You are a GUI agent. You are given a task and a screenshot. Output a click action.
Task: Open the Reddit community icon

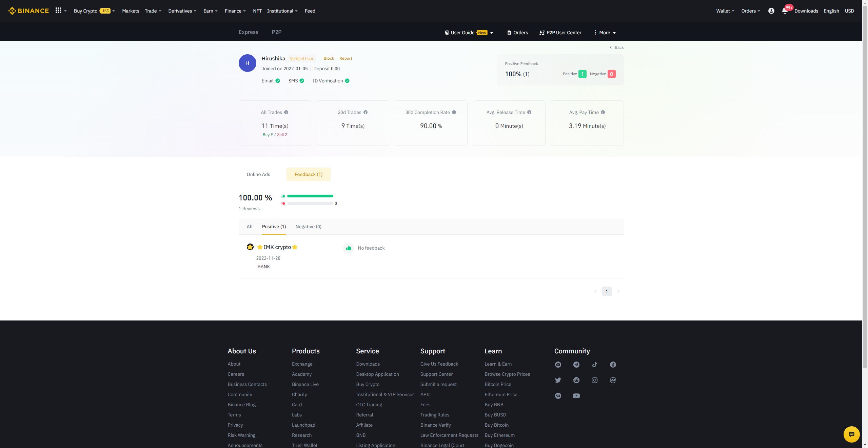(x=576, y=380)
